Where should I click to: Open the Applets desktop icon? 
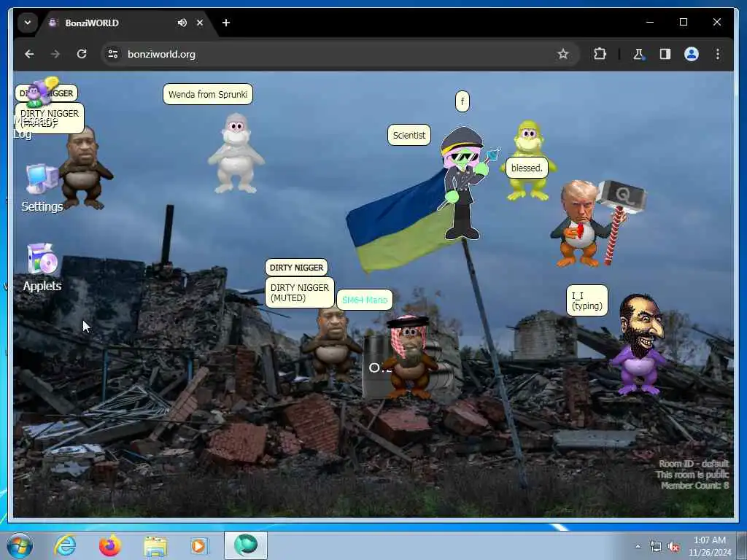tap(42, 267)
